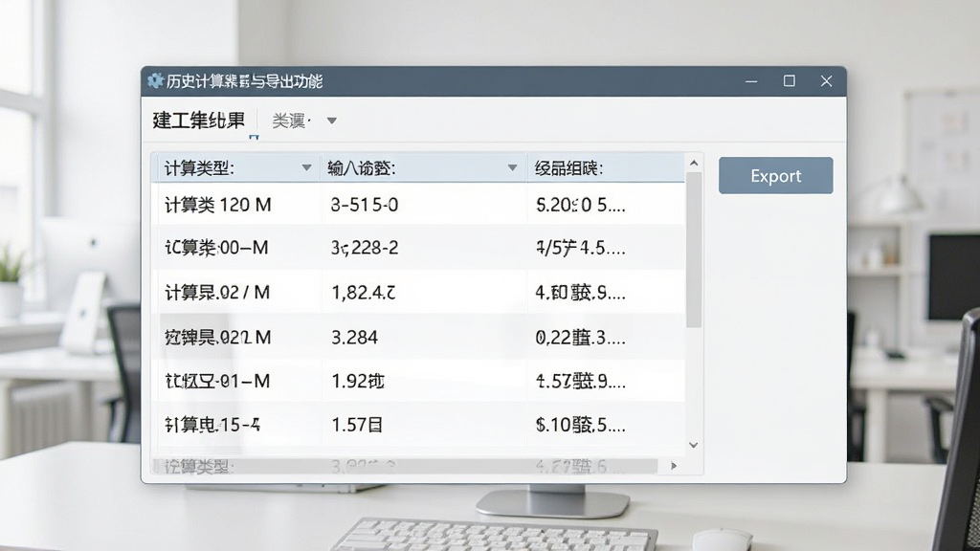This screenshot has width=980, height=551.
Task: Select the cell beginning with "1.57"
Action: (x=424, y=426)
